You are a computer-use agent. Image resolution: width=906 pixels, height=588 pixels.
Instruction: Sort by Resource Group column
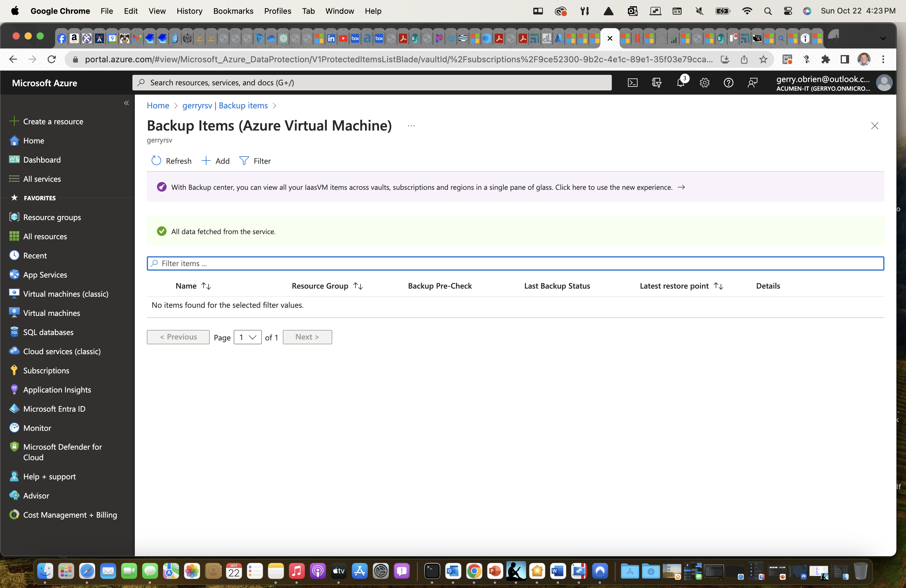[x=327, y=286]
